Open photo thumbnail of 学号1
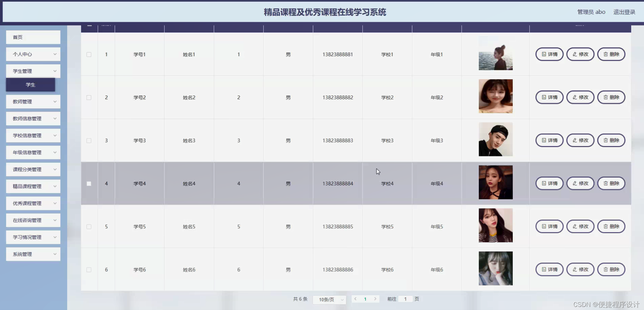 tap(496, 53)
